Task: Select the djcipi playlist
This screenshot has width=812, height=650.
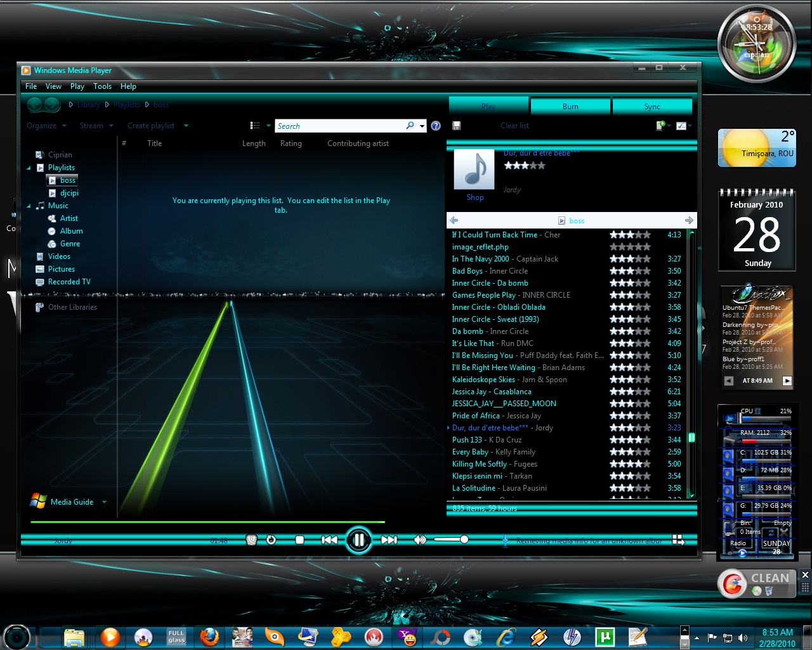Action: point(63,193)
